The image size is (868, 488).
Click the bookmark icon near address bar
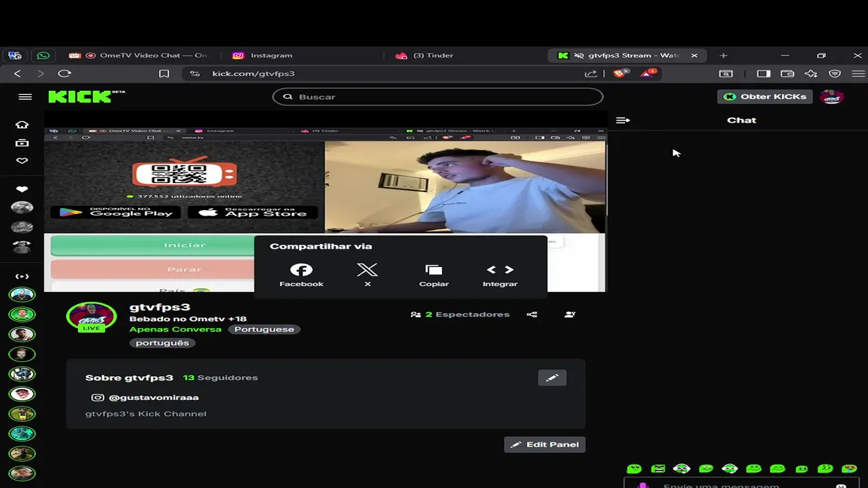164,73
